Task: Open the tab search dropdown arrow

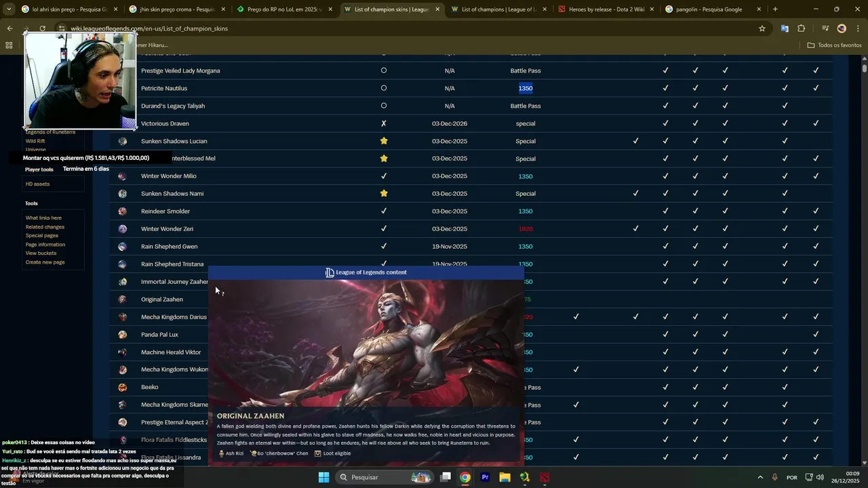Action: 9,9
